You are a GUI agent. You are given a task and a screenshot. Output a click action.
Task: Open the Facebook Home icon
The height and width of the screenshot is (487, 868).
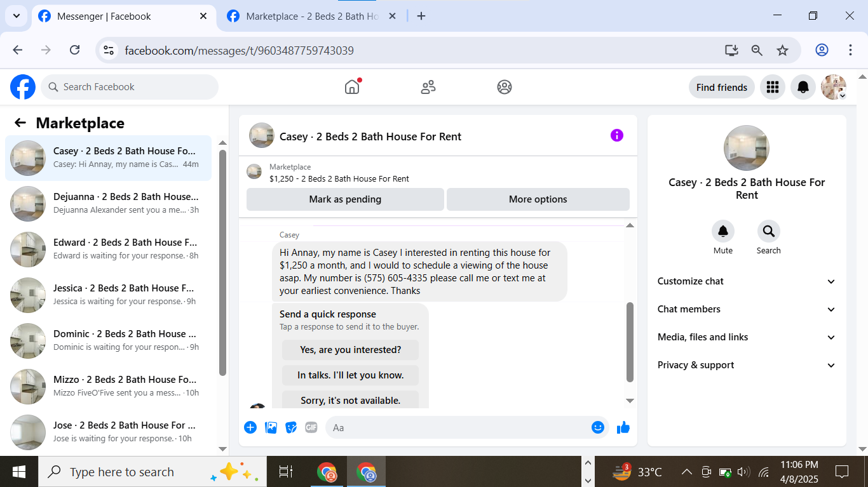(352, 87)
